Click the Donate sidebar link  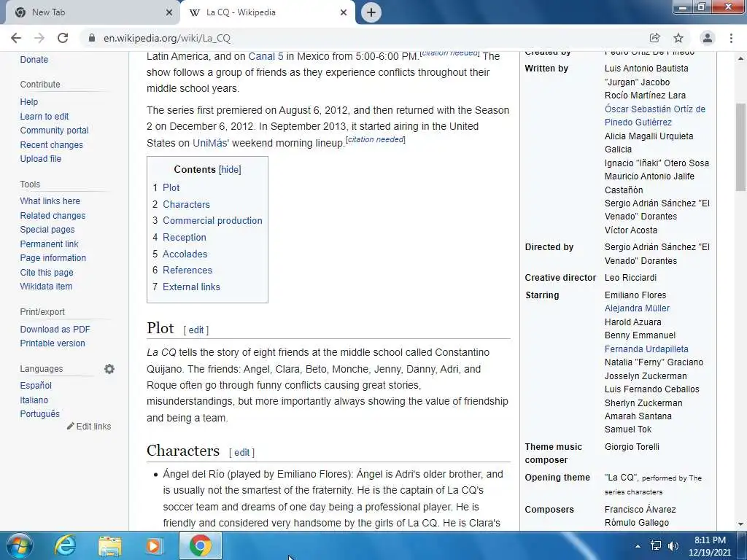(34, 60)
